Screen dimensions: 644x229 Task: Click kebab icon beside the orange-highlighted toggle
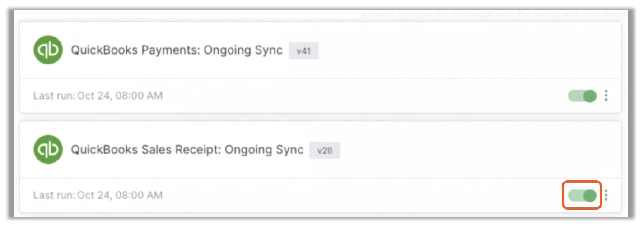coord(606,195)
